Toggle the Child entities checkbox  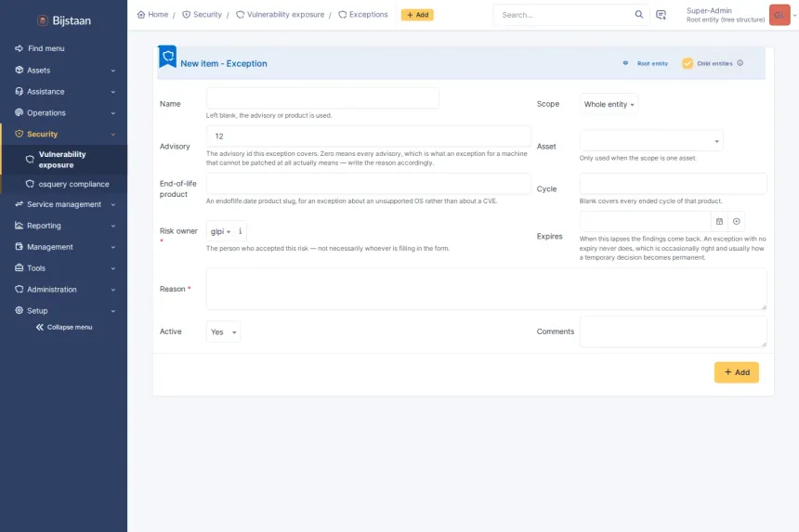pyautogui.click(x=688, y=63)
